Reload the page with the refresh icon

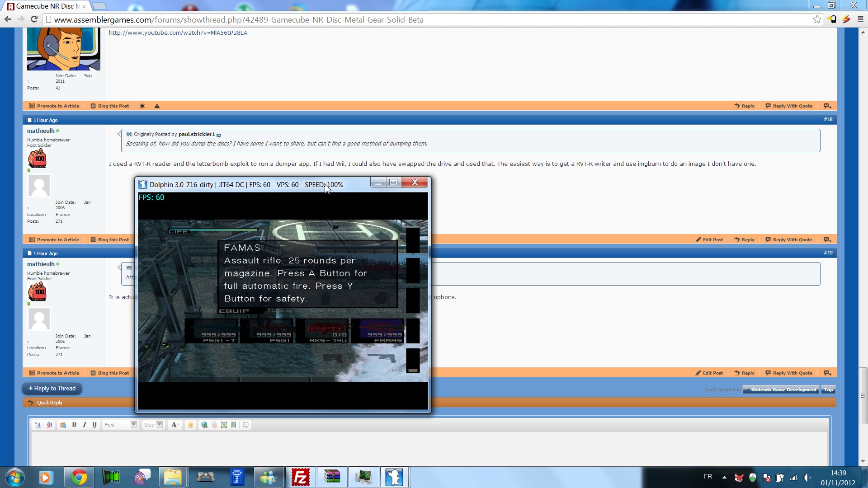point(34,19)
